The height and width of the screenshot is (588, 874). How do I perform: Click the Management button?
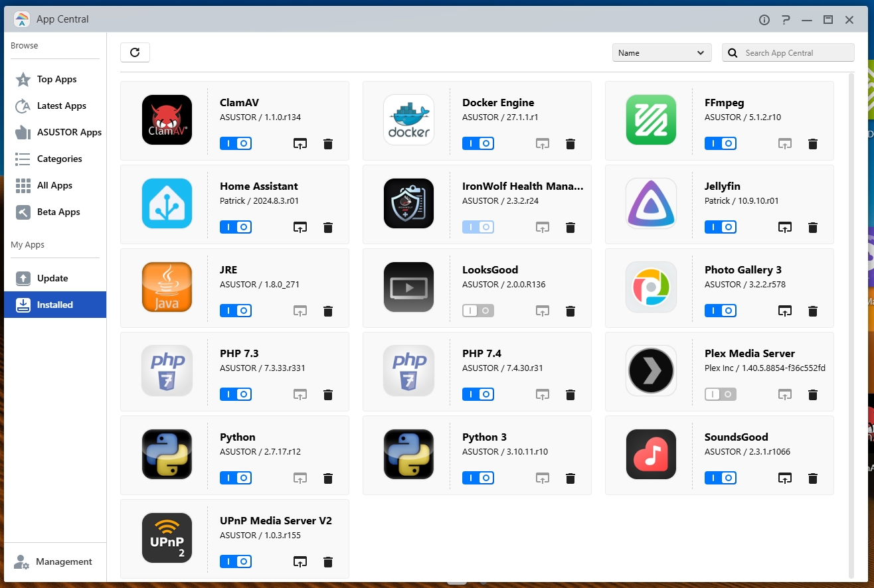tap(64, 561)
